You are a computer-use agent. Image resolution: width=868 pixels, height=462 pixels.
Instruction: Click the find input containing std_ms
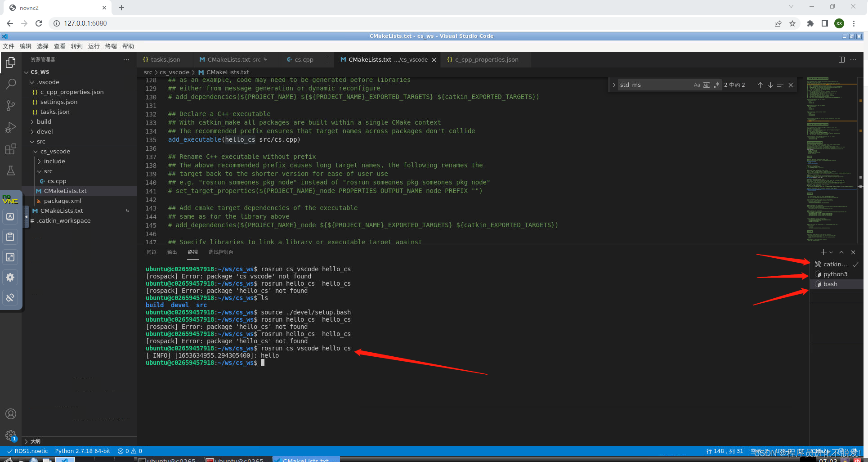point(656,85)
